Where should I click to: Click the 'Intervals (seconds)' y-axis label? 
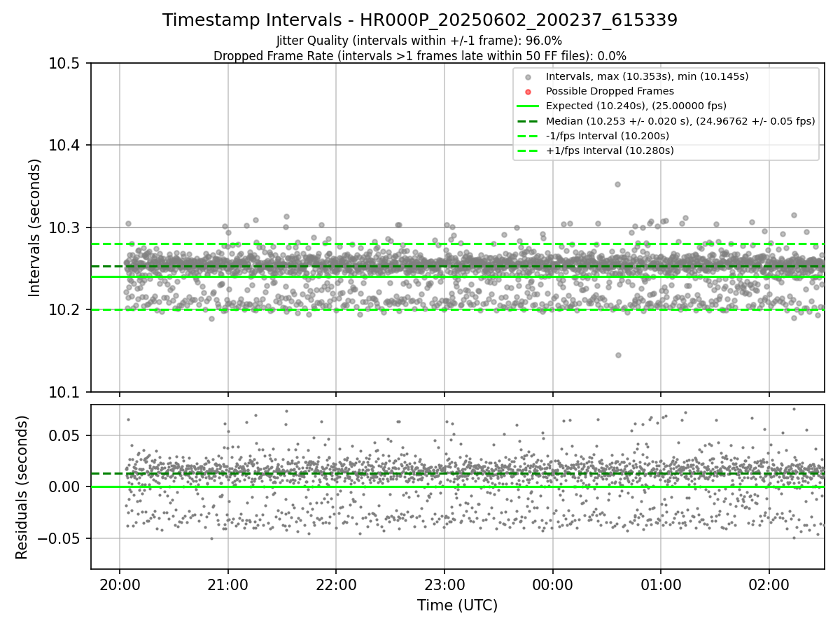tap(35, 227)
